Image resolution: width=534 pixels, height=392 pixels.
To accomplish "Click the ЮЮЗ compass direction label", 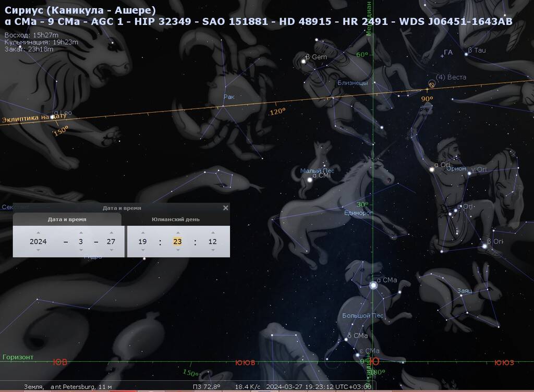I will pos(504,363).
